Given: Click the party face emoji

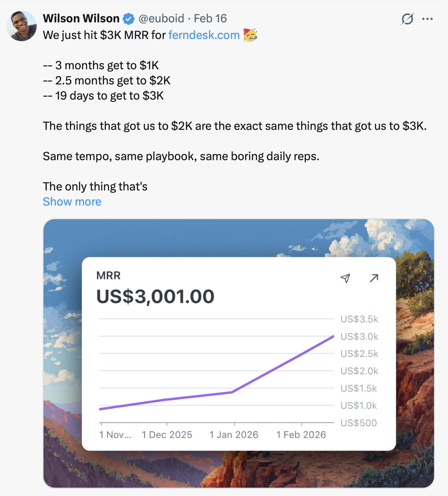Looking at the screenshot, I should click(x=250, y=35).
